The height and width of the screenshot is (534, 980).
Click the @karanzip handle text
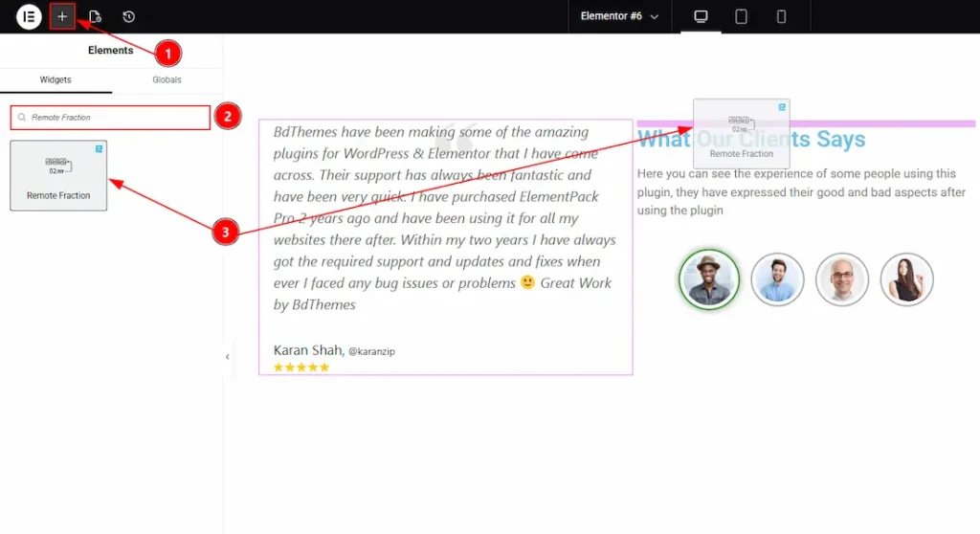click(x=371, y=351)
